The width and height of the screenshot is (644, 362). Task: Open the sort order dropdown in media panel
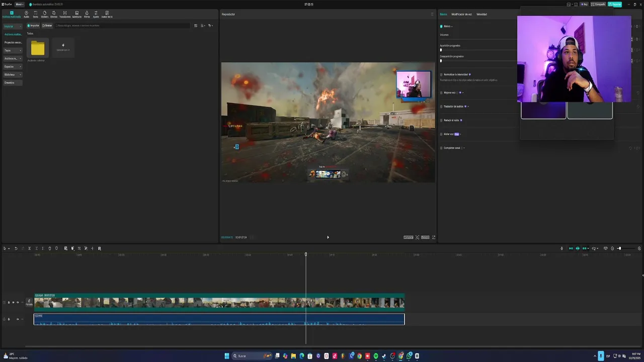(203, 26)
